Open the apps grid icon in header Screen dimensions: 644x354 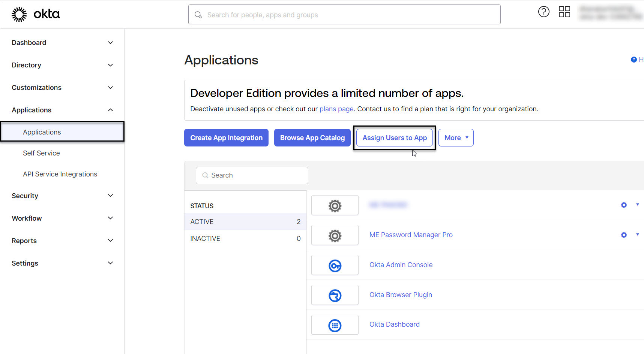[564, 12]
